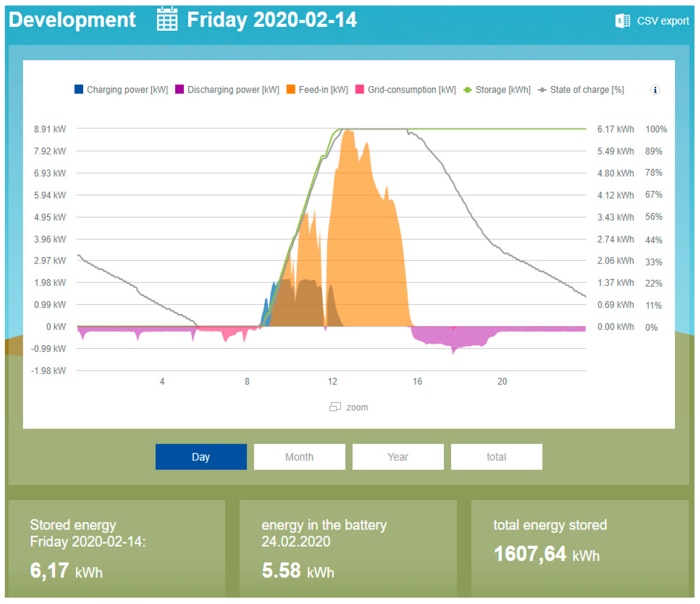This screenshot has height=604, width=700.
Task: Switch to the Month view tab
Action: pos(299,457)
